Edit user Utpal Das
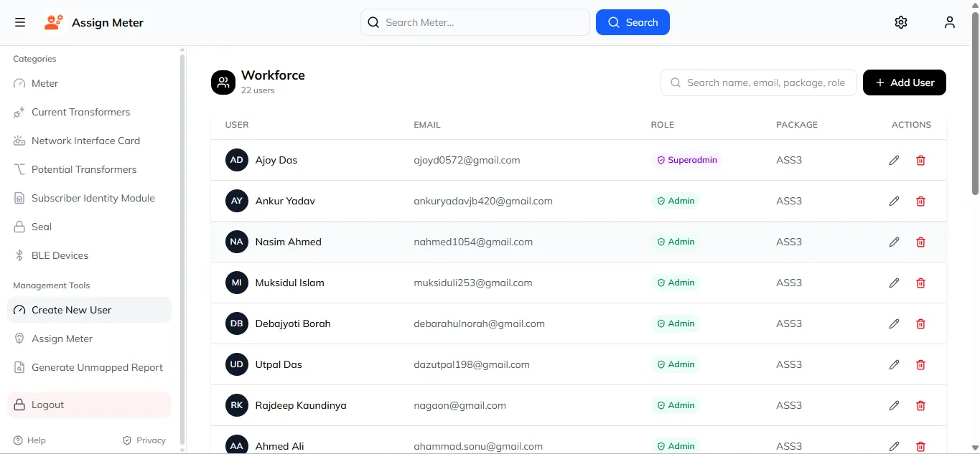The height and width of the screenshot is (454, 980). point(894,364)
